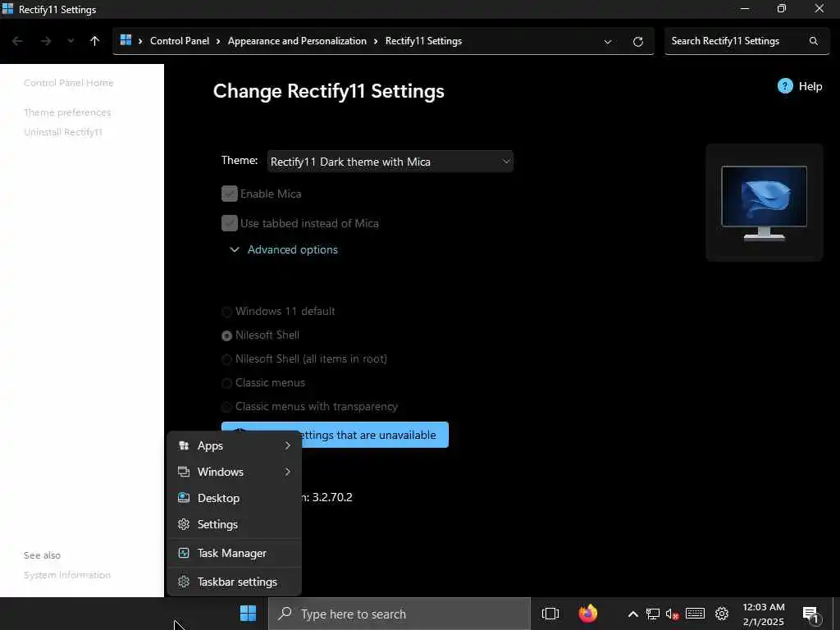Viewport: 840px width, 630px height.
Task: Click the muted volume tray icon
Action: pos(673,614)
